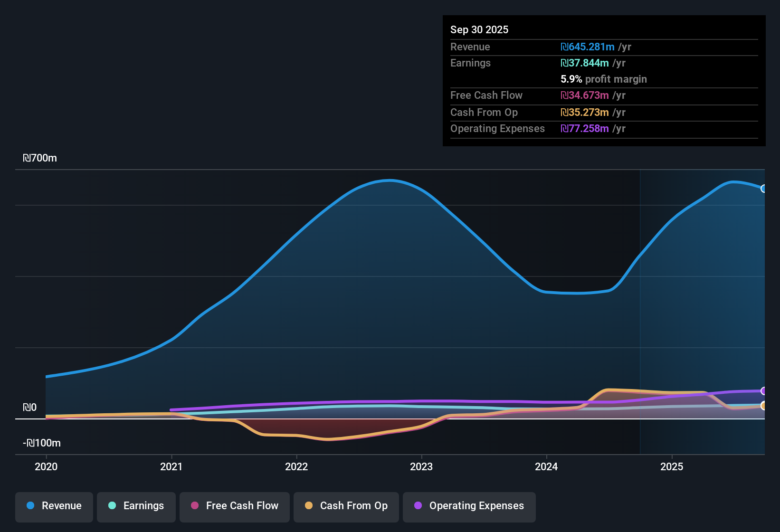
Task: Toggle the Revenue legend series
Action: point(54,506)
